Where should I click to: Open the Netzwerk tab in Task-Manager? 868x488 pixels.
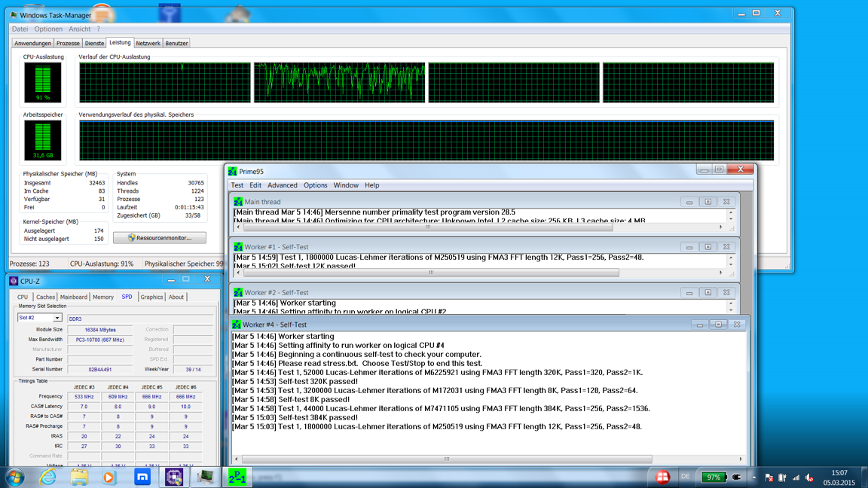pos(148,44)
